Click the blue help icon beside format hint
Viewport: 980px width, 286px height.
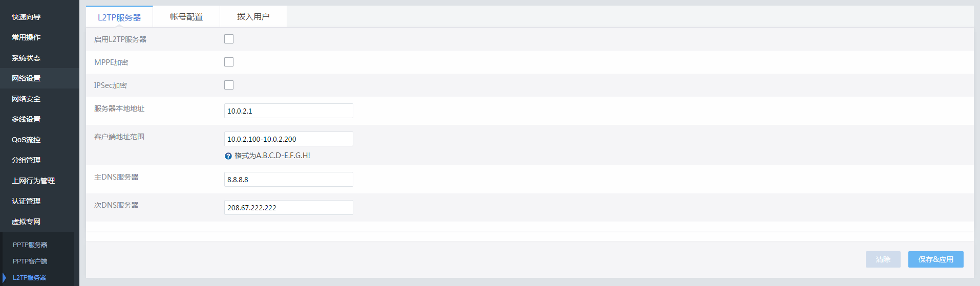click(x=228, y=156)
